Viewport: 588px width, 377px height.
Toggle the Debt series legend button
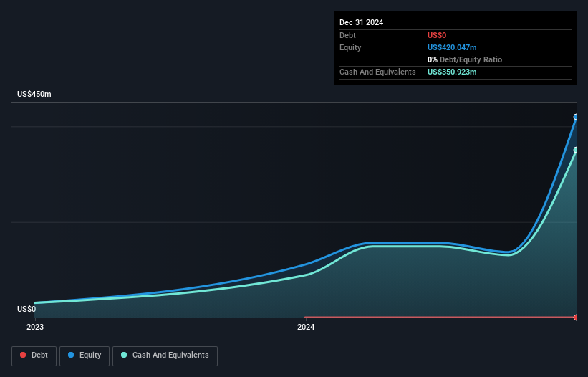point(34,355)
